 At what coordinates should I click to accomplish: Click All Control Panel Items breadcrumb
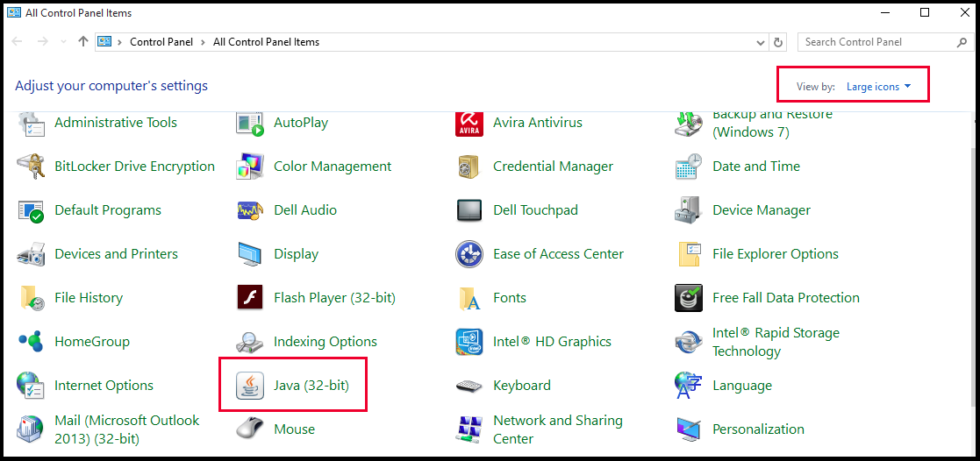(266, 42)
